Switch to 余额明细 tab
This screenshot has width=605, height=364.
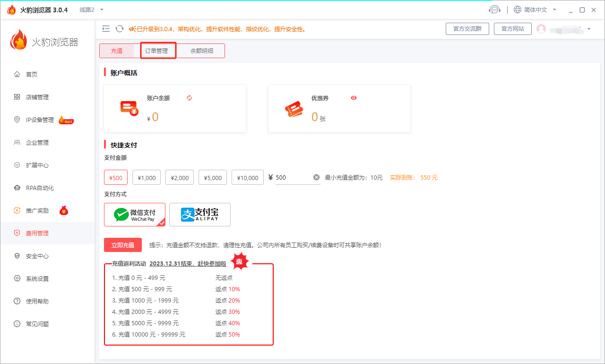coord(202,51)
